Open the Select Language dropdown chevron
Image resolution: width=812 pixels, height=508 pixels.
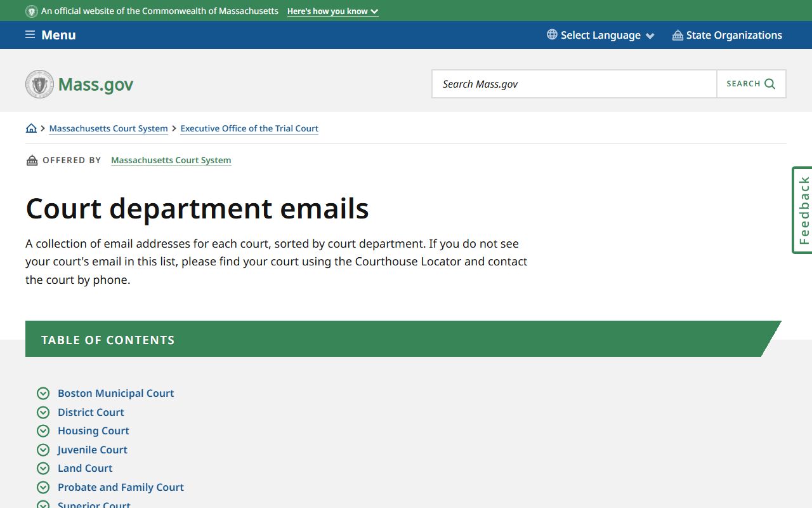tap(650, 36)
